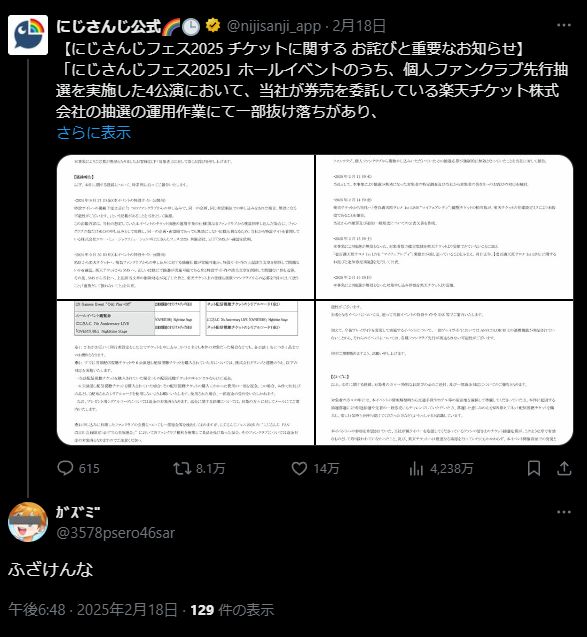Open the three-dot menu on the Nijisanji tweet

pos(564,25)
